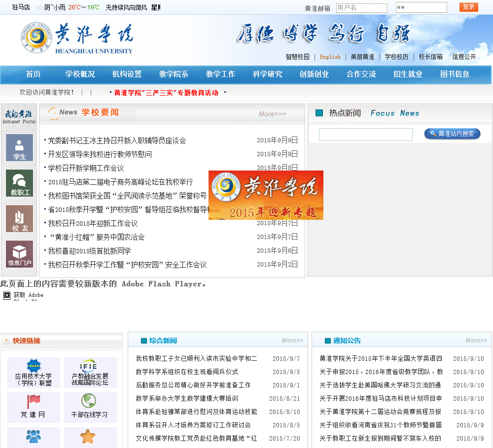Image resolution: width=493 pixels, height=448 pixels.
Task: Open news 党委副书记王冰主持召开新入职辅导员座谈会
Action: [x=117, y=140]
